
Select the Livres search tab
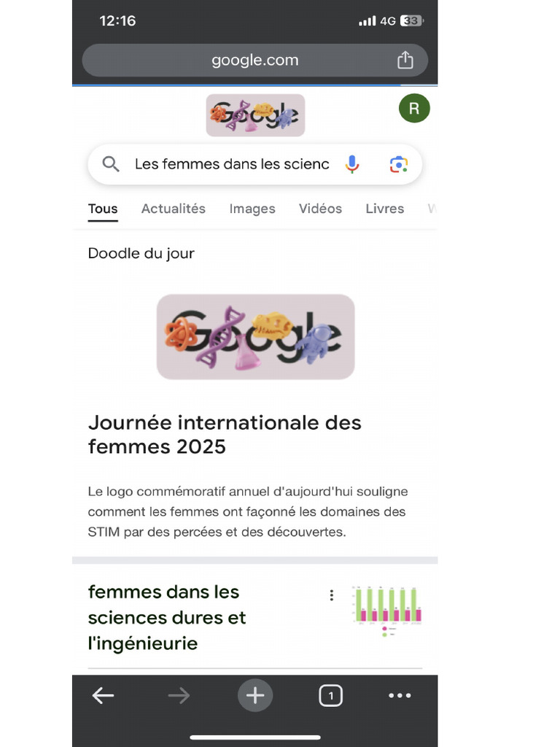384,209
